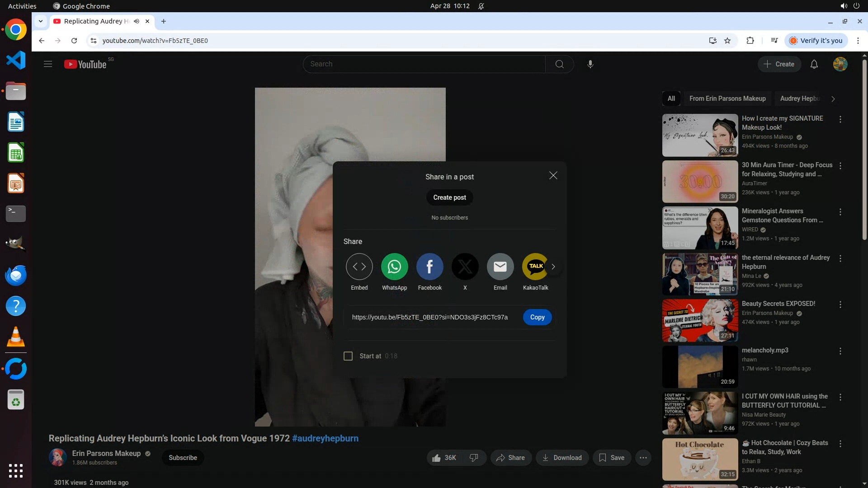
Task: Bookmark this page with star icon
Action: pos(727,41)
